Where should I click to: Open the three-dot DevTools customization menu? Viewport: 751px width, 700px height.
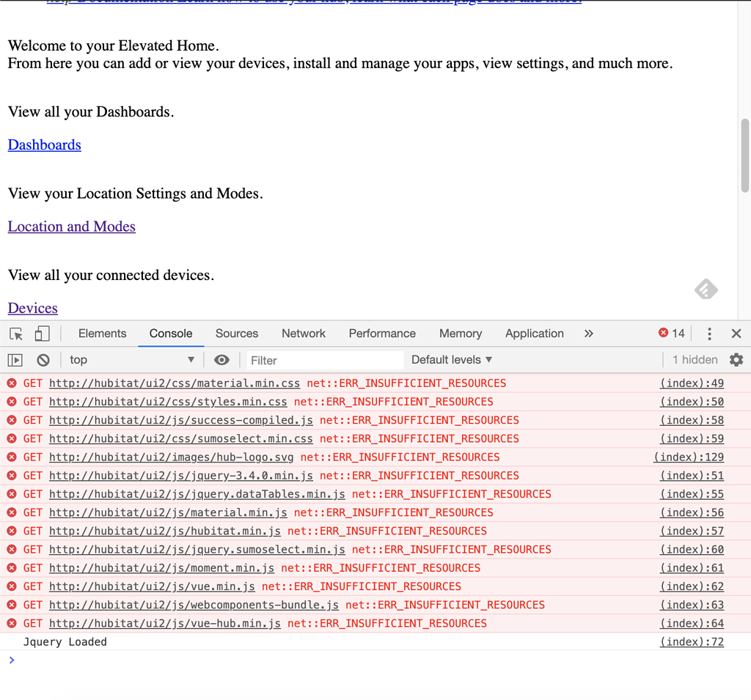(709, 334)
